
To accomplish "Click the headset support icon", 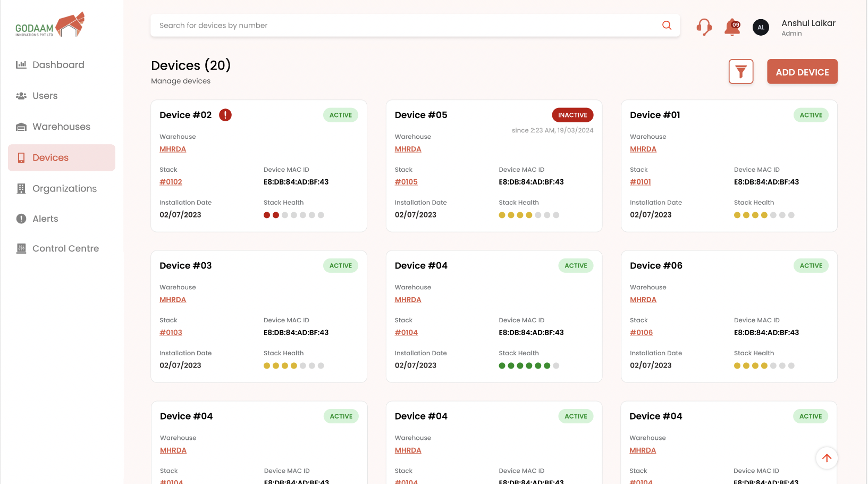I will (x=704, y=27).
